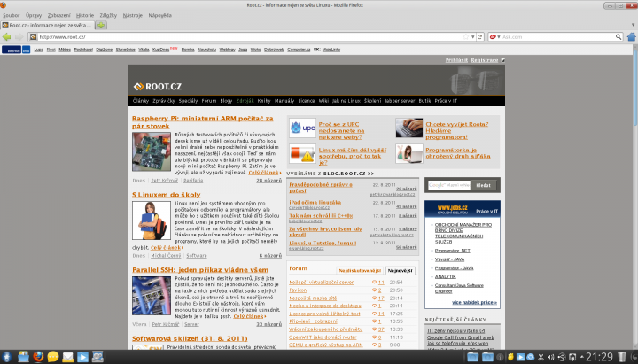
Task: Click the www.jobs.cz banner
Action: (x=463, y=209)
